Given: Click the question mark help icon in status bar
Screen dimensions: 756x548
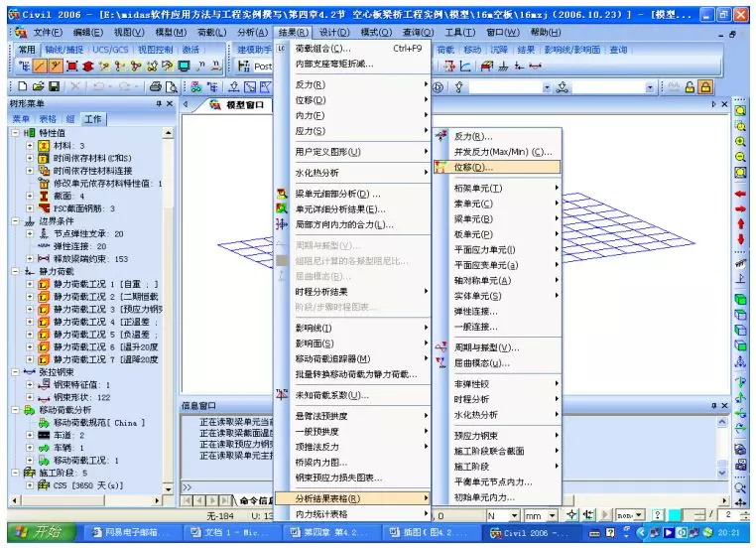Looking at the screenshot, I should (x=657, y=515).
